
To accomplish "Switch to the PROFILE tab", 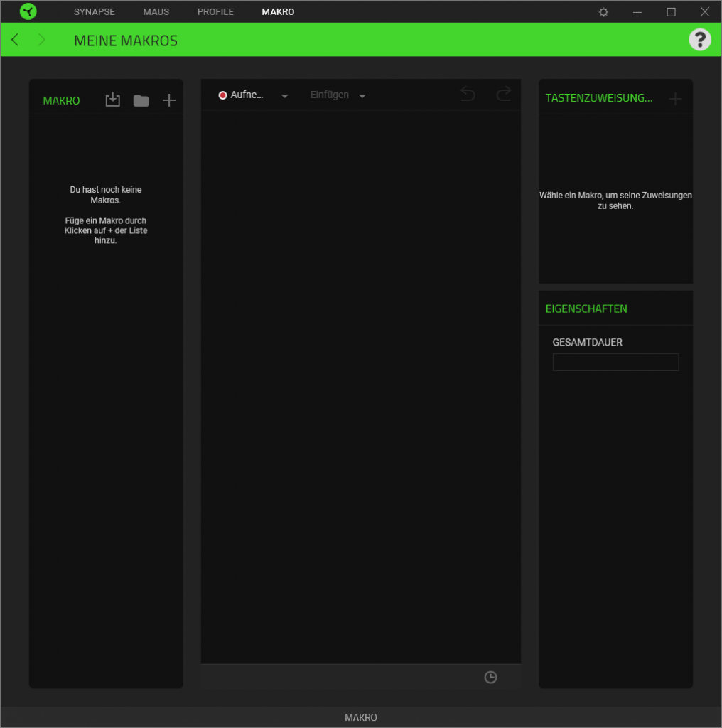I will coord(215,11).
